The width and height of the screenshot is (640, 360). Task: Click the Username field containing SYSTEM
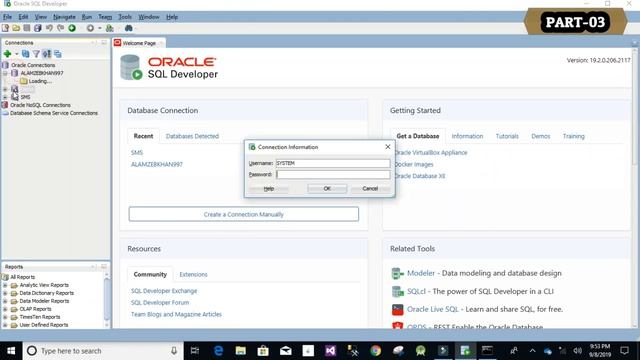point(333,163)
